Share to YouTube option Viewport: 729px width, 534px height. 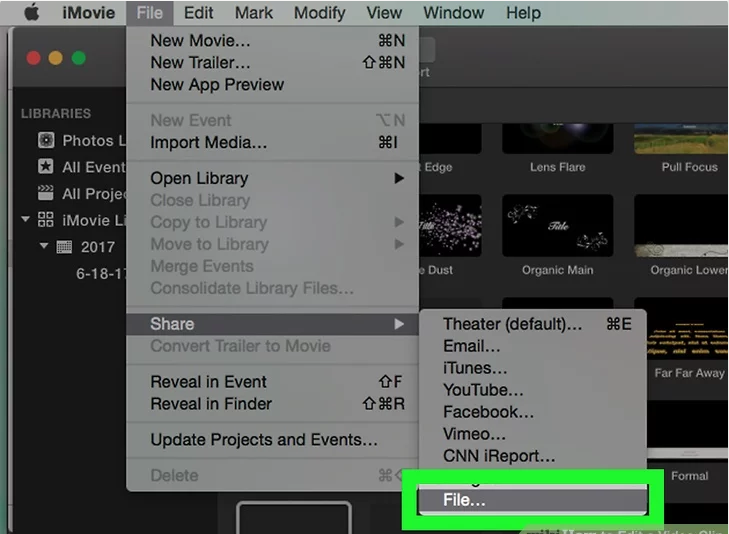point(533,390)
